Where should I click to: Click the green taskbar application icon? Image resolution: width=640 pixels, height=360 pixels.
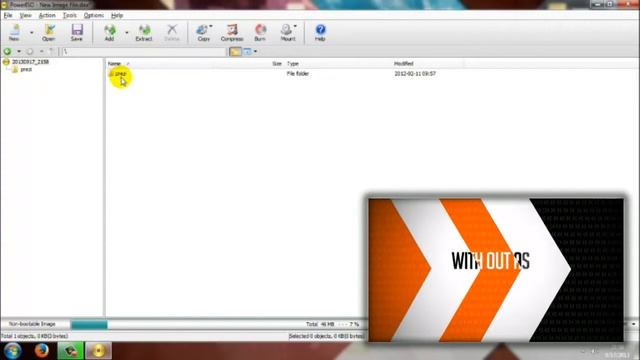coord(70,351)
